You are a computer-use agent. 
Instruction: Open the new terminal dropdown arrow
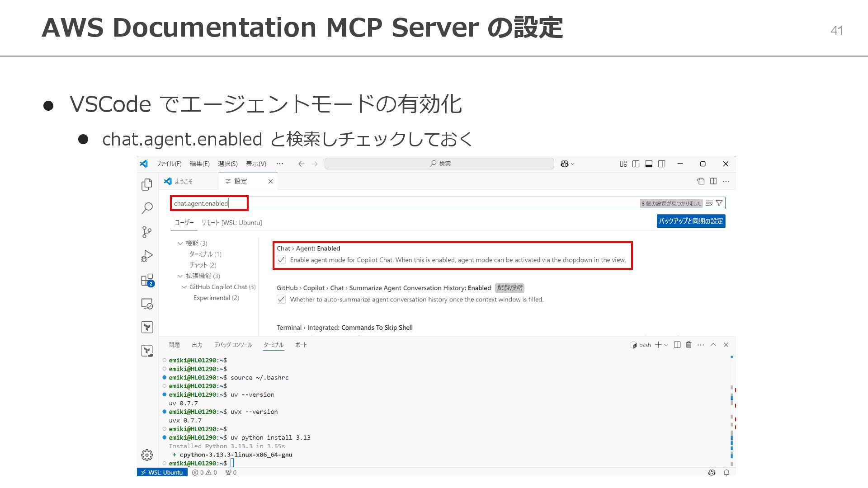666,345
